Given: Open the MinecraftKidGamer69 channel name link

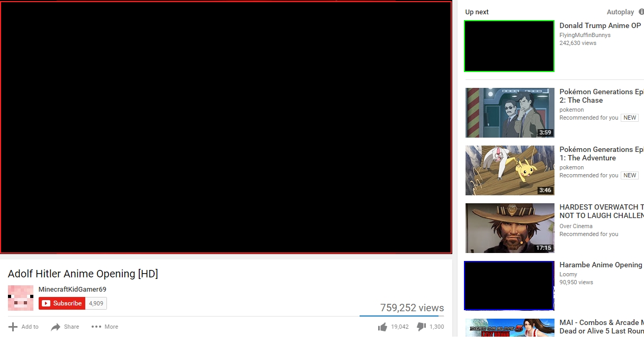Looking at the screenshot, I should point(73,289).
